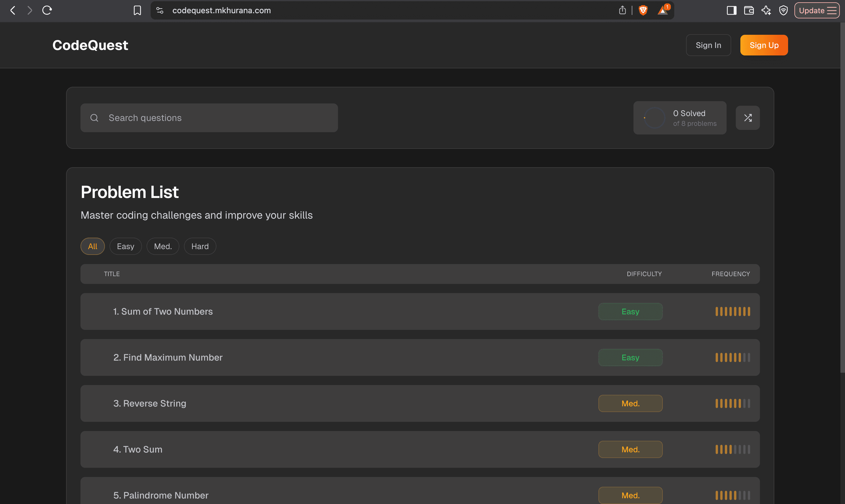Viewport: 845px width, 504px height.
Task: Toggle the browser sidebar panel icon
Action: pos(731,10)
